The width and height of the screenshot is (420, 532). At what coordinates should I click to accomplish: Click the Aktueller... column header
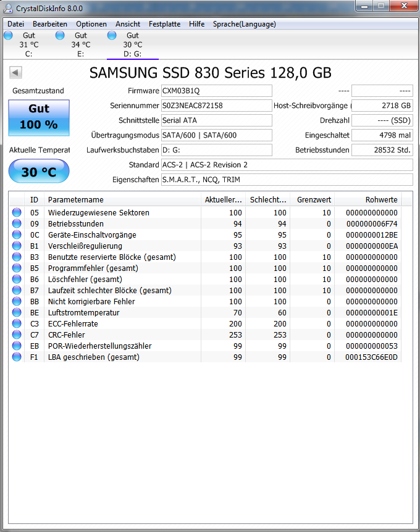tap(223, 200)
